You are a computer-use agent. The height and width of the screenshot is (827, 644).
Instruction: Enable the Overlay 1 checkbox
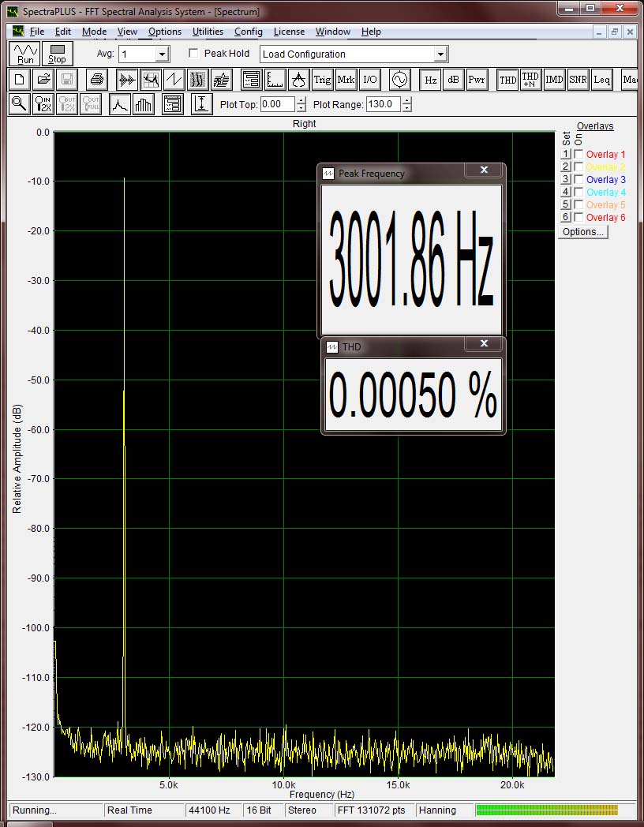coord(578,155)
